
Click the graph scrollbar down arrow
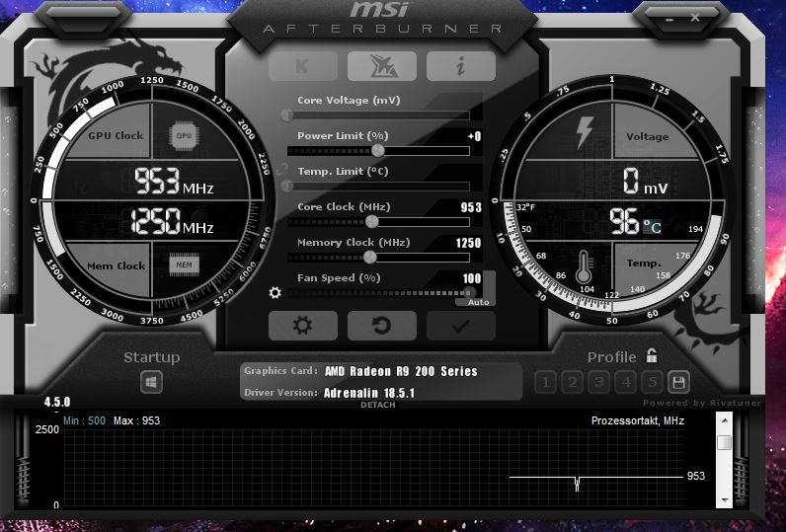click(725, 500)
